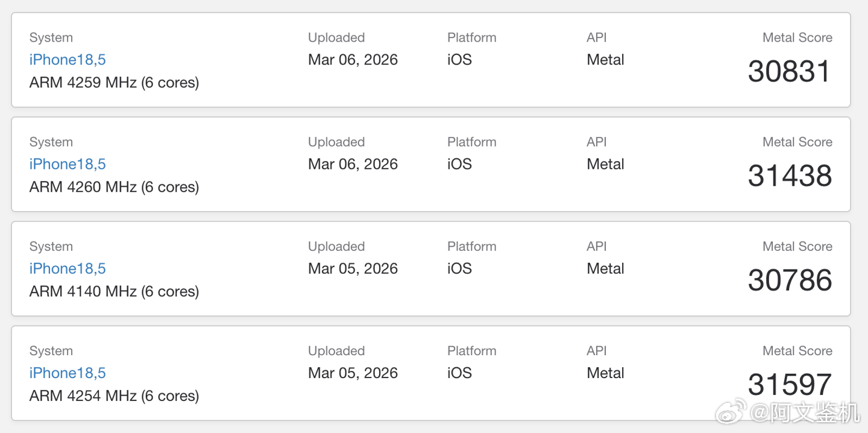Screen dimensions: 868x433
Task: Click the upload date in the 31597 result
Action: (x=353, y=373)
